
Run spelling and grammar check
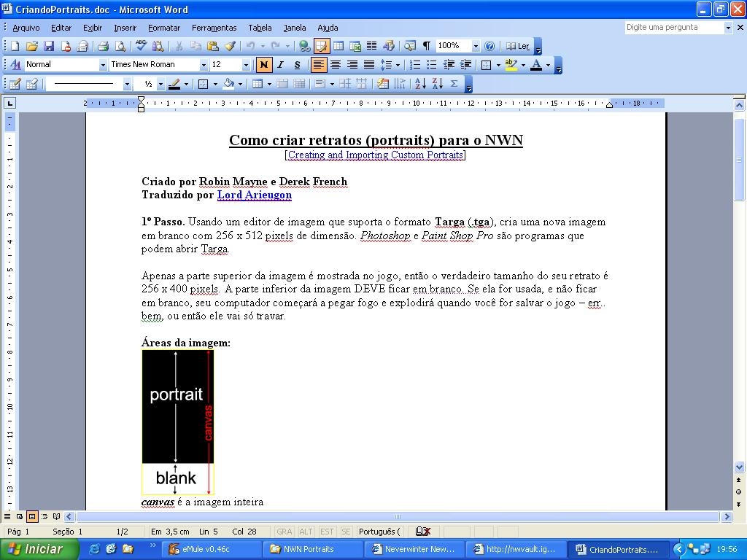(141, 46)
